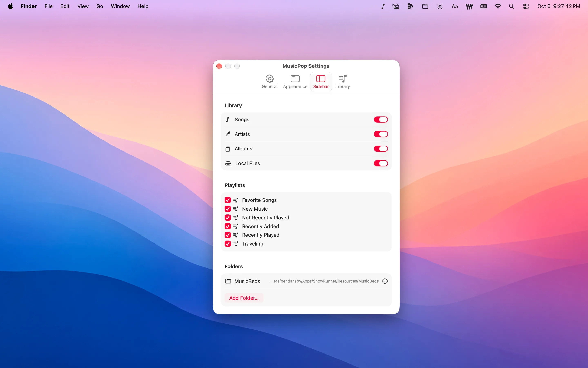Click the Recently Played playlist icon
The image size is (588, 368).
tap(236, 235)
